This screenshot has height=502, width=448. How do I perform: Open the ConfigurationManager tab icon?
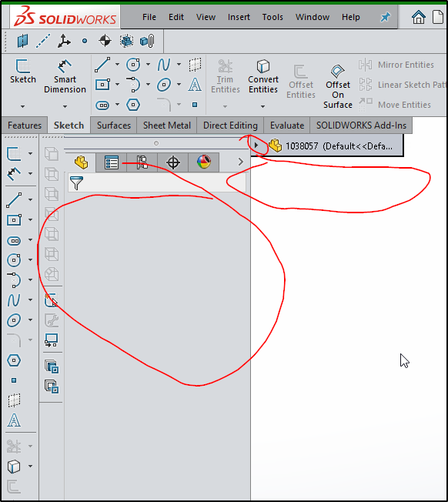142,162
